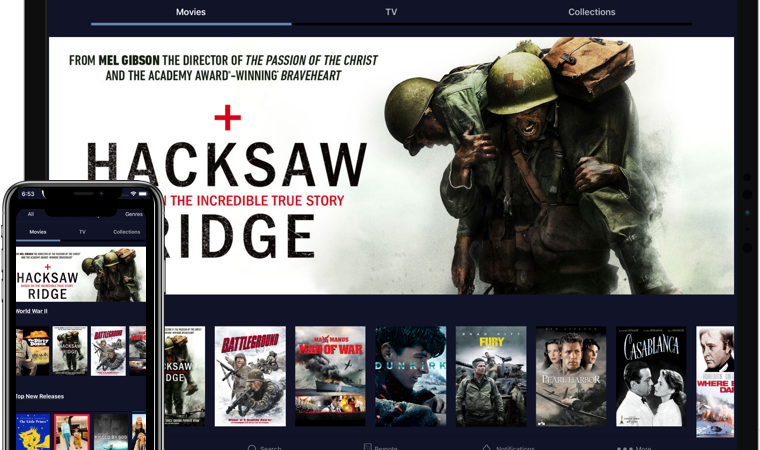This screenshot has height=450, width=760.
Task: Open the pink-bordered poster on the phone
Action: (72, 432)
